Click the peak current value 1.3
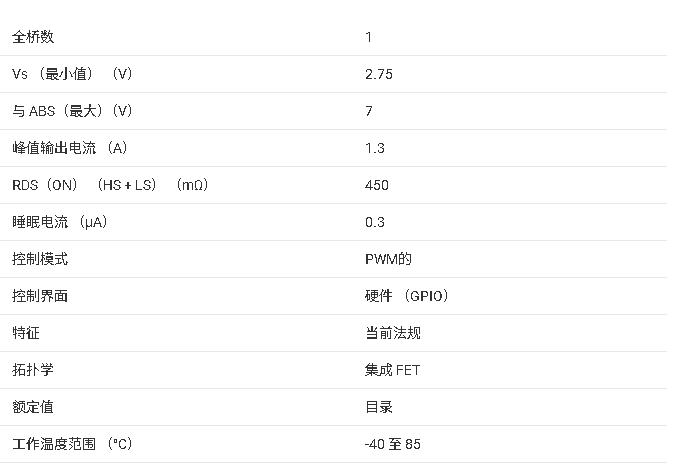 [375, 148]
